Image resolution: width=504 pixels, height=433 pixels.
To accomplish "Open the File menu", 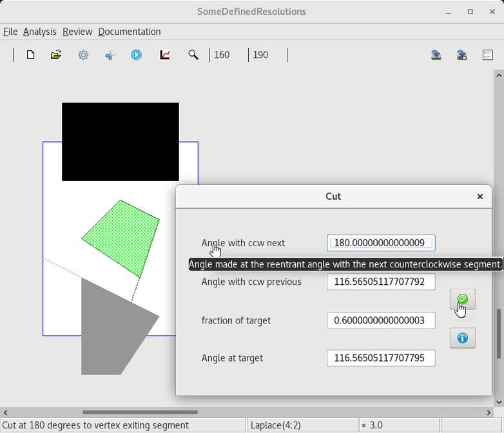I will click(10, 32).
